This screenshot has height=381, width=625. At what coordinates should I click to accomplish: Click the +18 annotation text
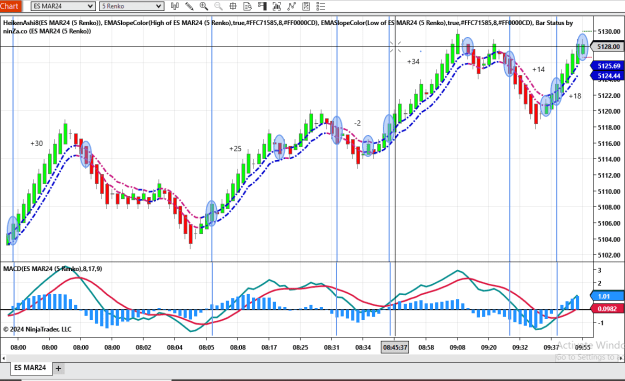pyautogui.click(x=575, y=96)
